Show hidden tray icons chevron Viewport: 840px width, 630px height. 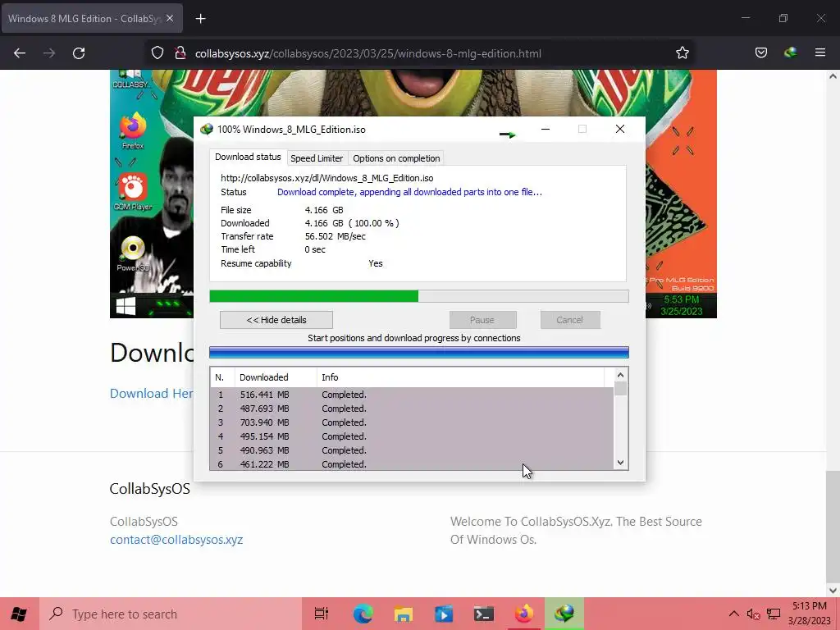[x=734, y=614]
